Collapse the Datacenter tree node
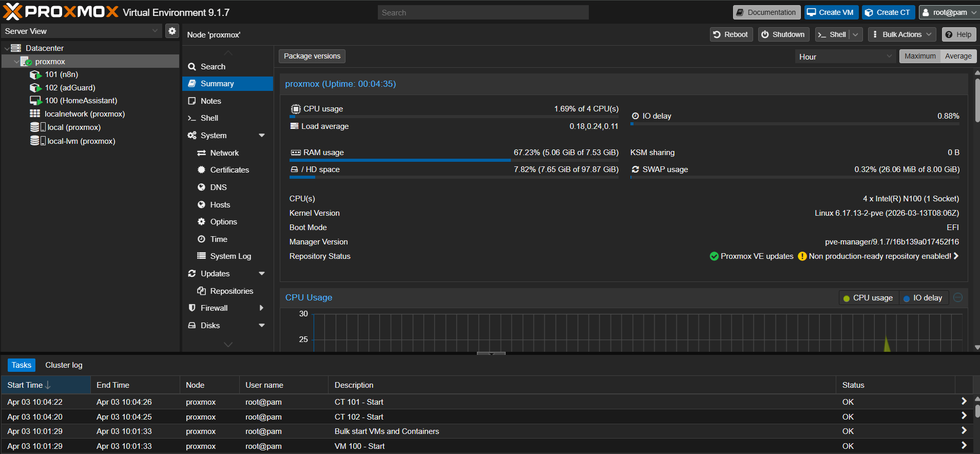The height and width of the screenshot is (454, 980). coord(6,48)
